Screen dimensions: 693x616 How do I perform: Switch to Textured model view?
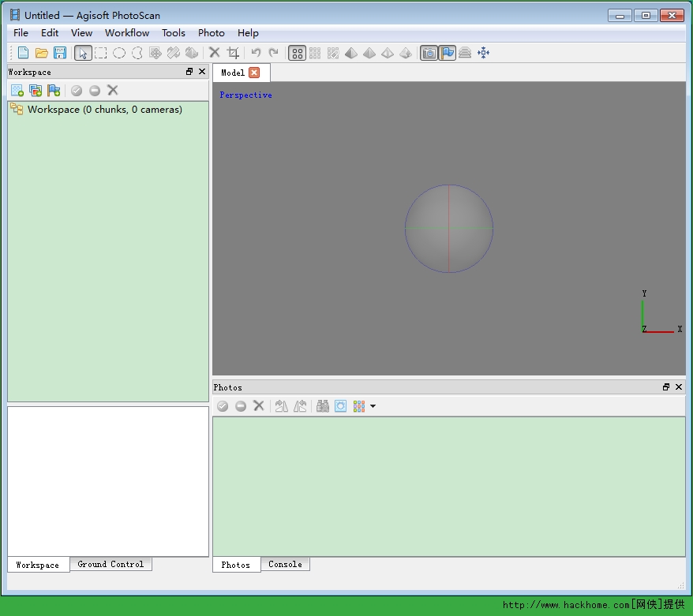point(406,54)
